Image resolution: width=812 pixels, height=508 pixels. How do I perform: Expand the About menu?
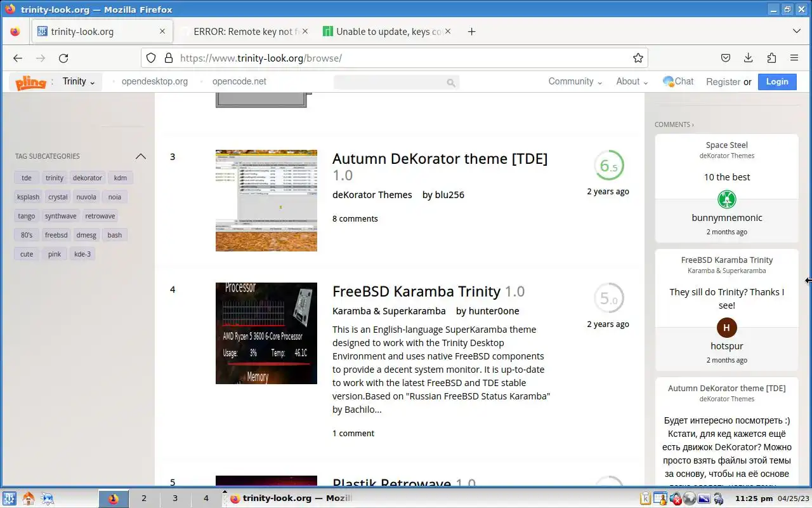click(x=632, y=81)
